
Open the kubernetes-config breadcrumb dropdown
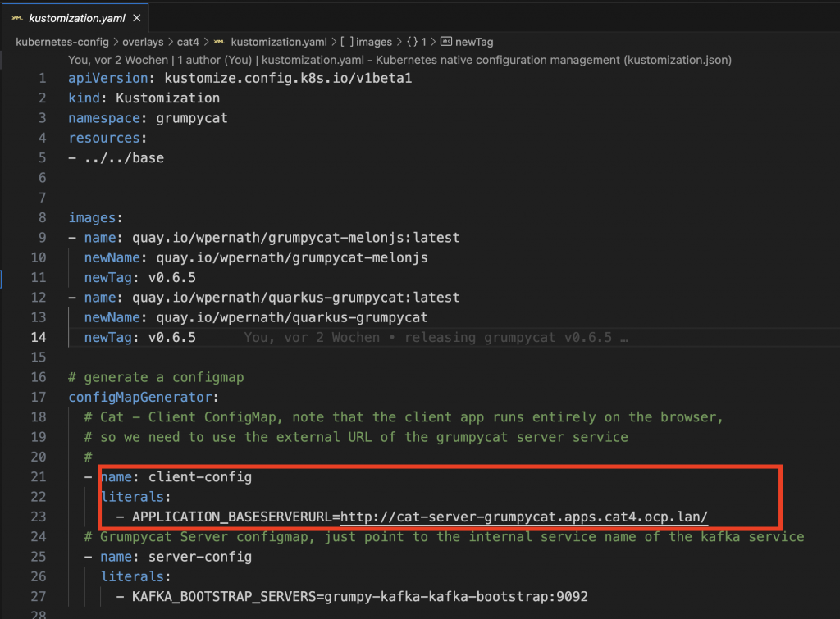[62, 42]
